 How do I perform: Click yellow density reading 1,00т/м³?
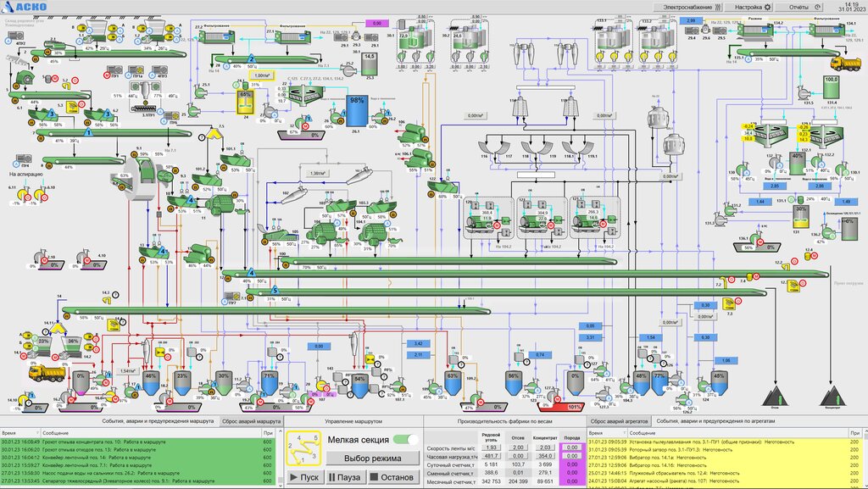261,75
